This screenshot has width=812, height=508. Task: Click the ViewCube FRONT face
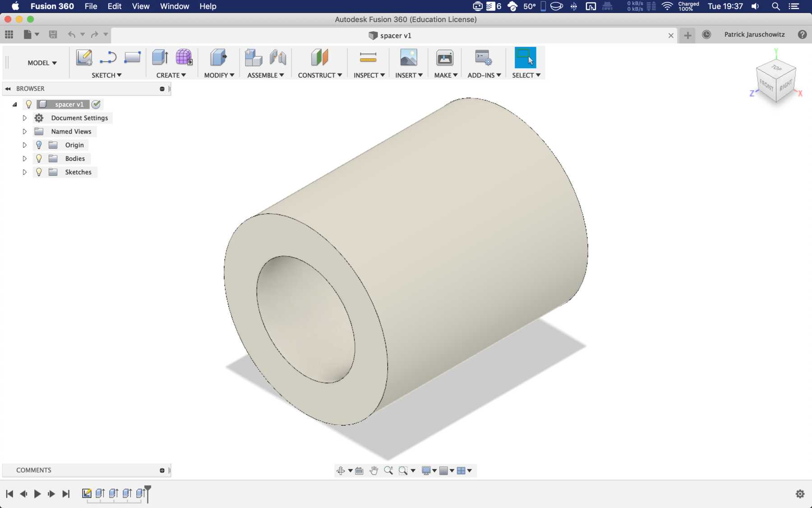[x=766, y=84]
